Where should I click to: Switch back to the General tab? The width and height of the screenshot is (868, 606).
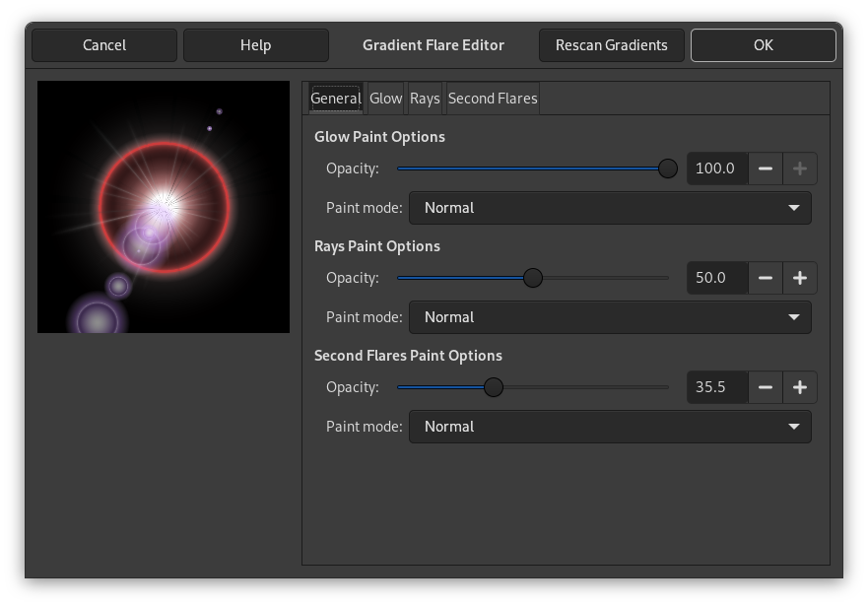[336, 98]
